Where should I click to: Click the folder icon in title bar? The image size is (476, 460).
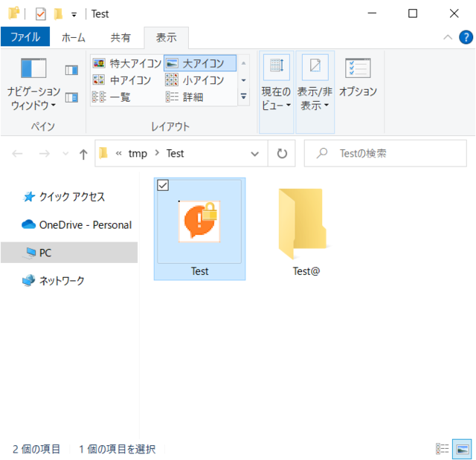14,13
